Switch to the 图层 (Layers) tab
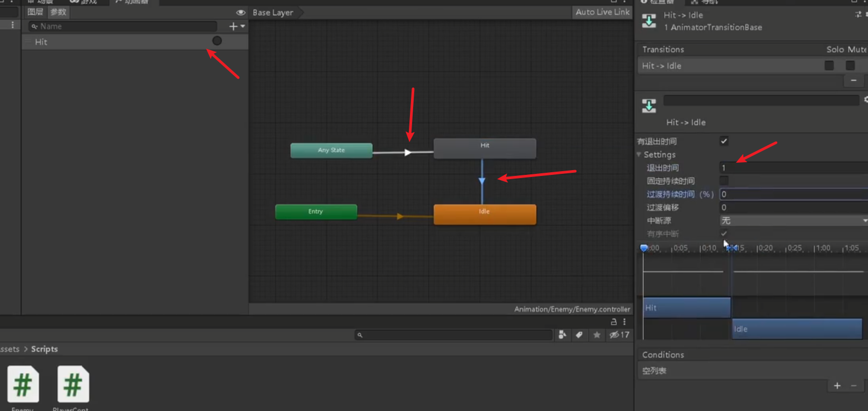 [x=35, y=12]
